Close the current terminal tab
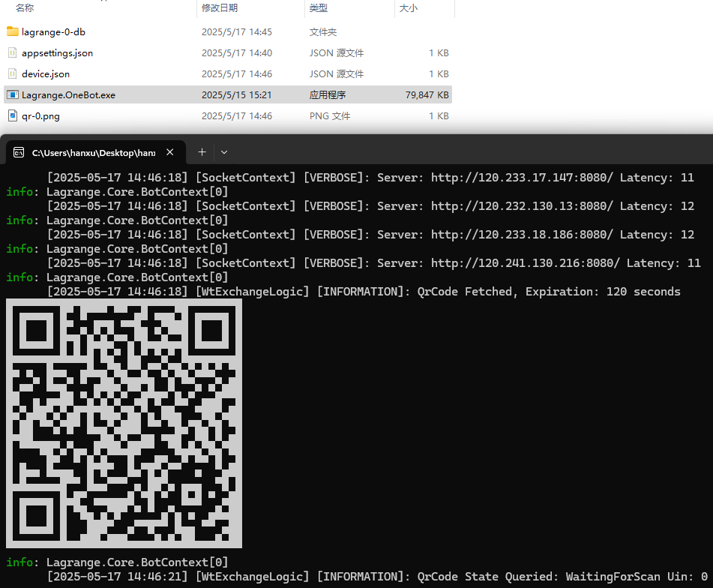713x588 pixels. 170,152
